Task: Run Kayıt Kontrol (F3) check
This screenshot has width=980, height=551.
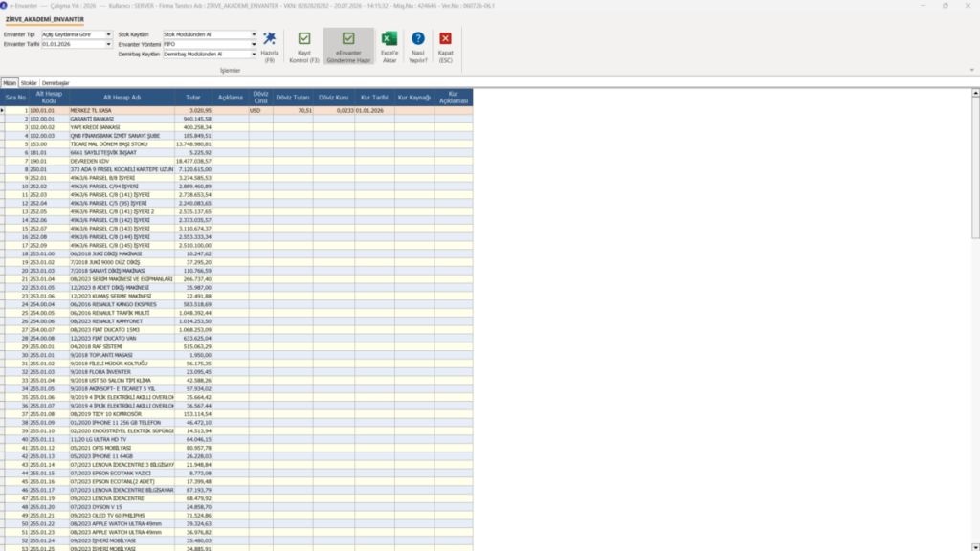Action: point(304,38)
